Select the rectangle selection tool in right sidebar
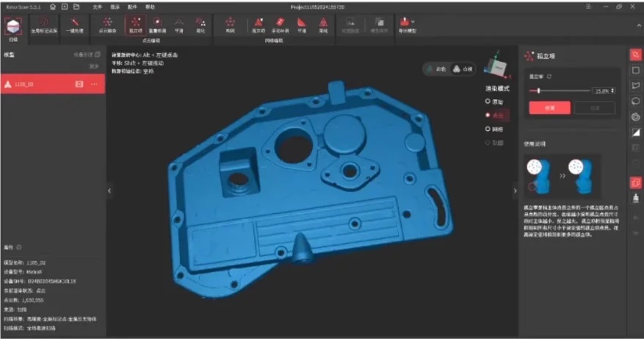644x339 pixels. point(635,70)
